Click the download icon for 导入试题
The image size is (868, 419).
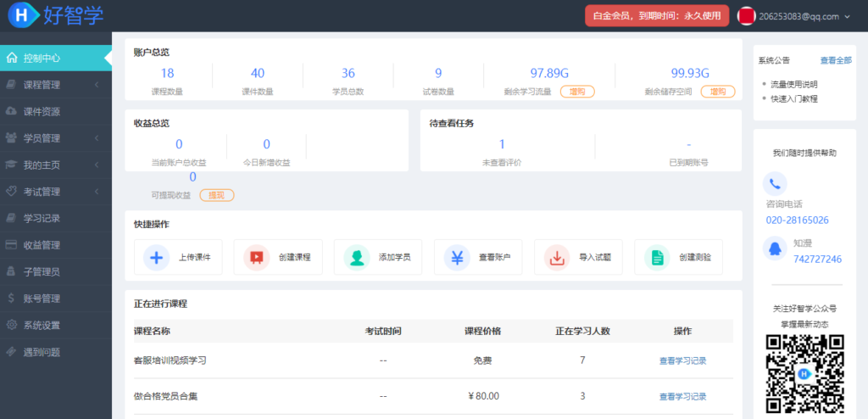click(x=557, y=257)
